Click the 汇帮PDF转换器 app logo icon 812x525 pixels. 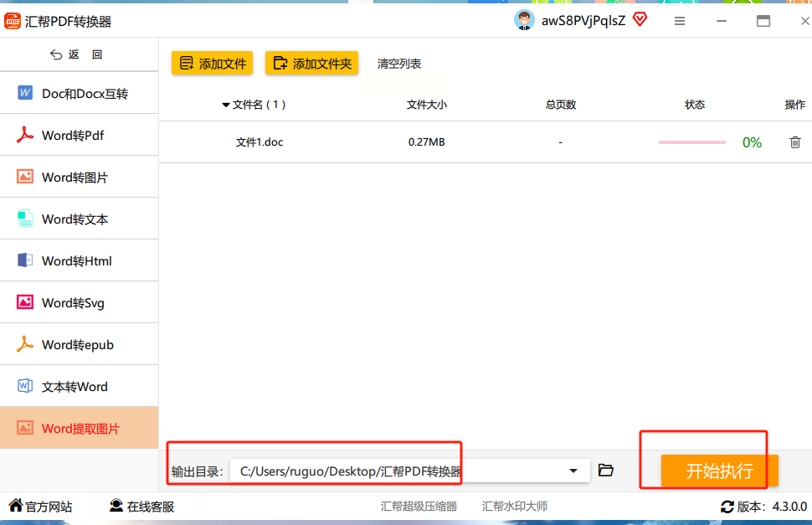point(13,21)
